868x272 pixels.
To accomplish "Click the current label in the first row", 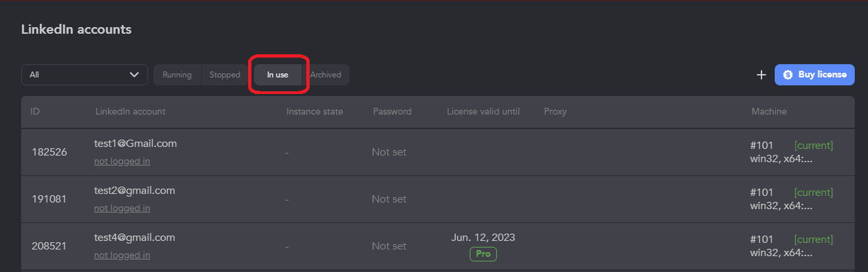I will 813,145.
